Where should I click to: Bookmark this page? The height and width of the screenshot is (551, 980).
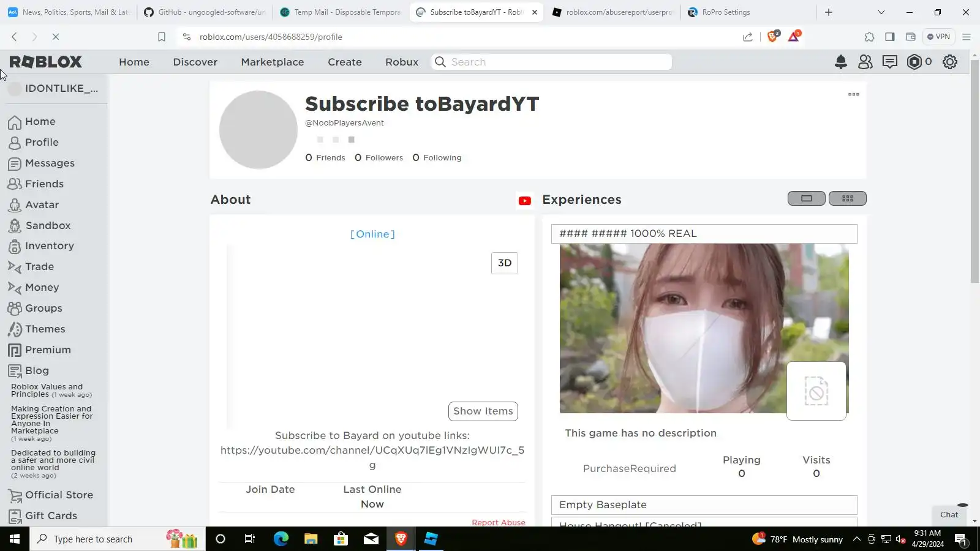[x=162, y=37]
